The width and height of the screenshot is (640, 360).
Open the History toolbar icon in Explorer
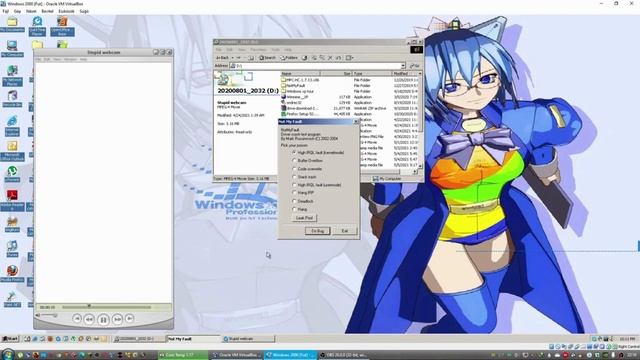coord(304,58)
